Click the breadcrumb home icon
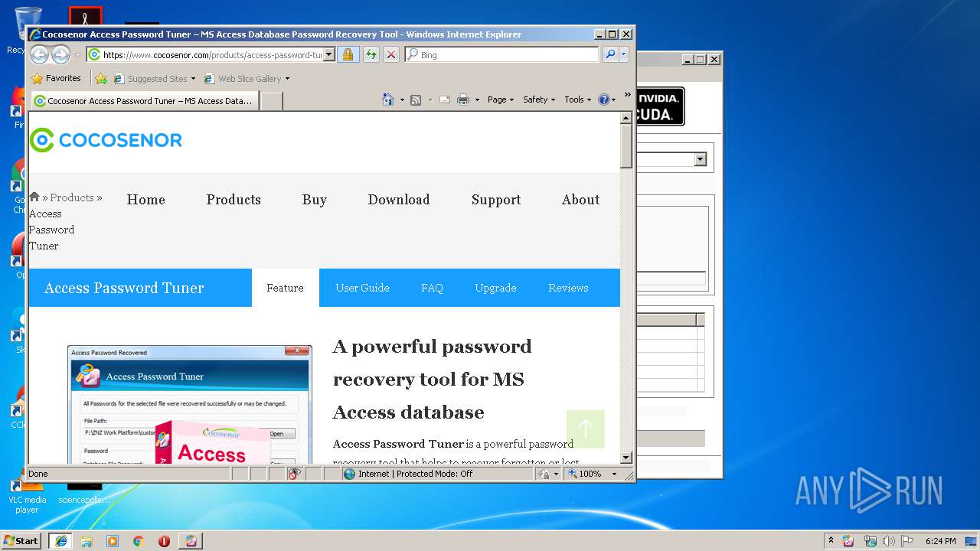The width and height of the screenshot is (980, 551). pyautogui.click(x=34, y=197)
